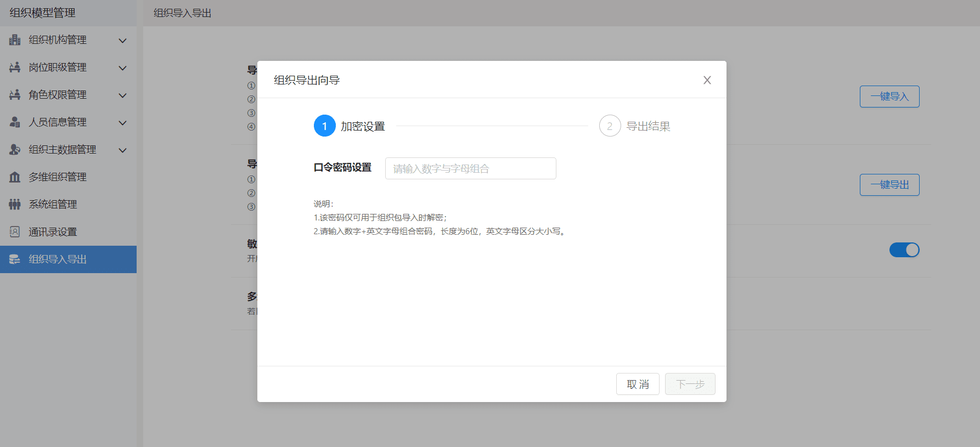Open 通讯录设置 menu item
The height and width of the screenshot is (447, 980).
pos(68,232)
